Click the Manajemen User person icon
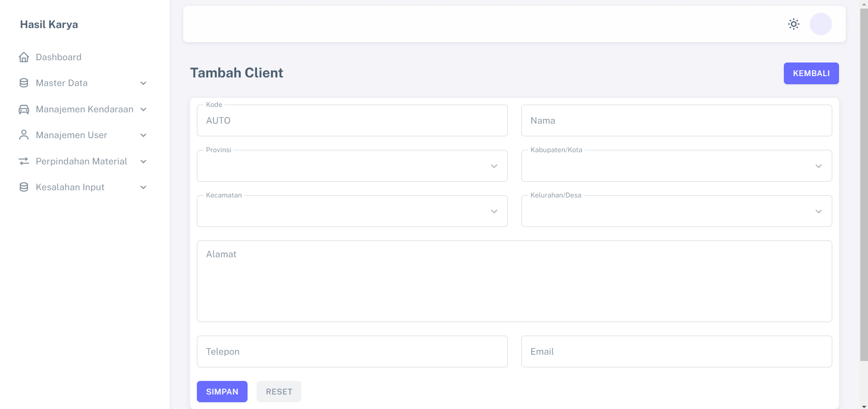 24,135
